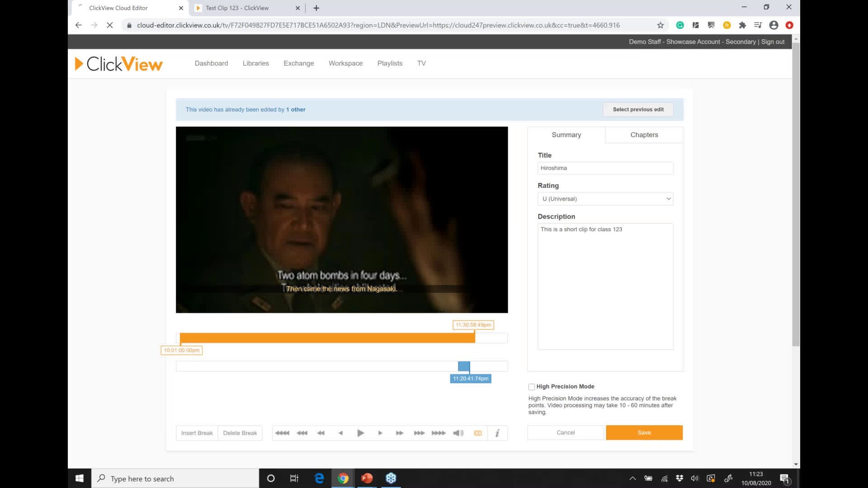Click the quadruple-arrow rewind button
This screenshot has height=488, width=868.
pos(283,433)
